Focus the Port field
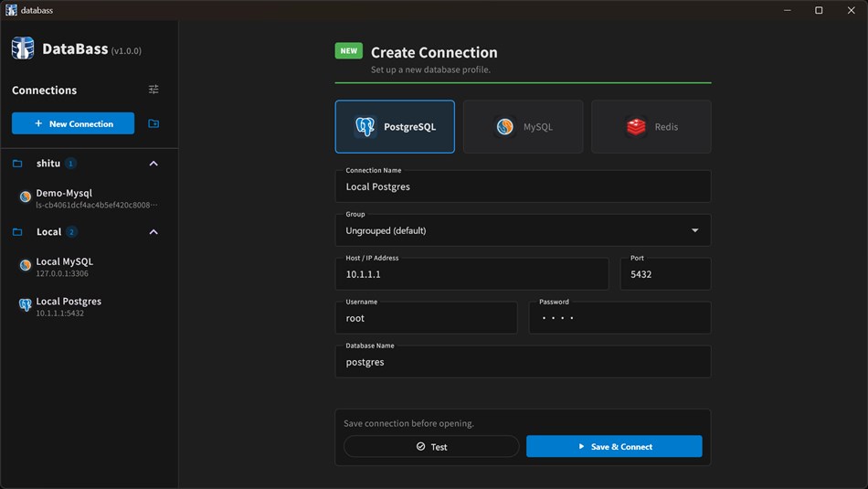Viewport: 868px width, 489px height. click(x=665, y=274)
